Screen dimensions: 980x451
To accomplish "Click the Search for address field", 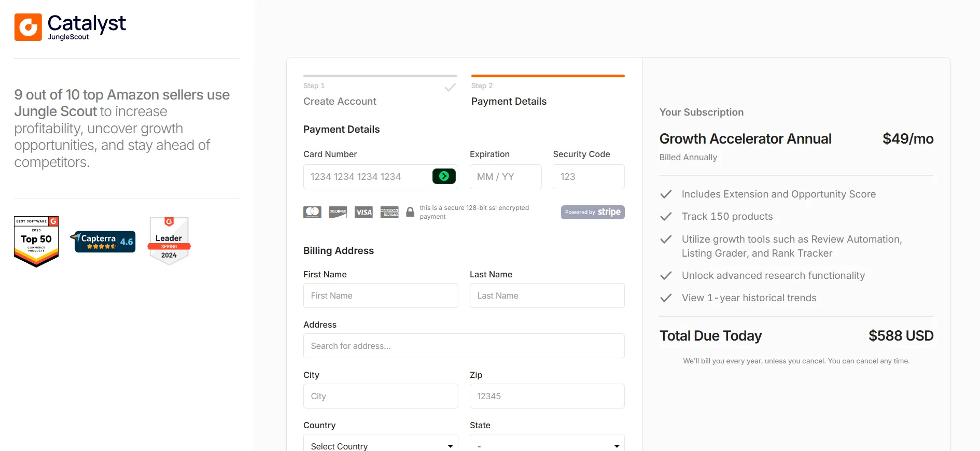I will [464, 346].
